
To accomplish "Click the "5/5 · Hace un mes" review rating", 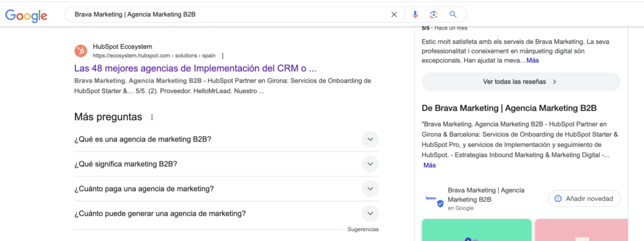I will (x=445, y=28).
